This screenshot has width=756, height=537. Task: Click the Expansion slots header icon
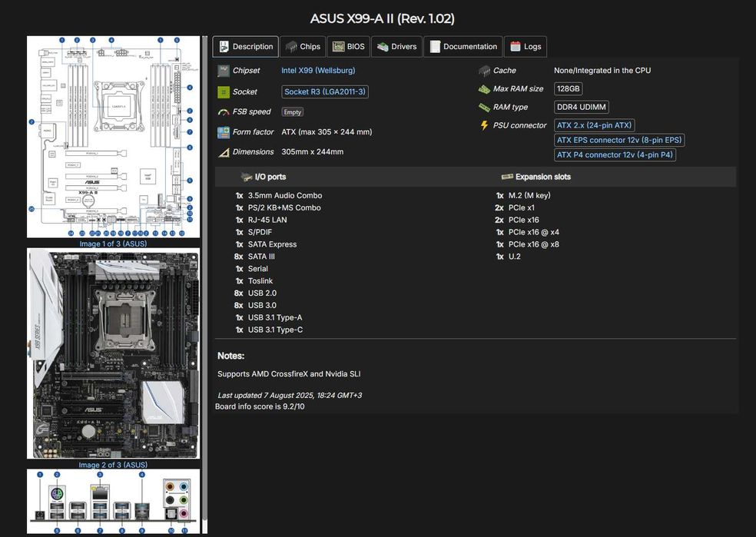507,177
